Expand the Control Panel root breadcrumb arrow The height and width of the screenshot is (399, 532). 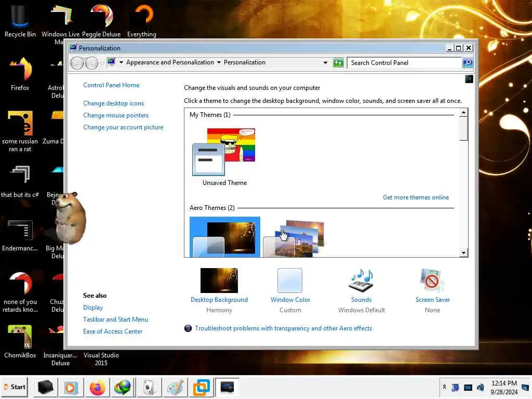(x=121, y=62)
